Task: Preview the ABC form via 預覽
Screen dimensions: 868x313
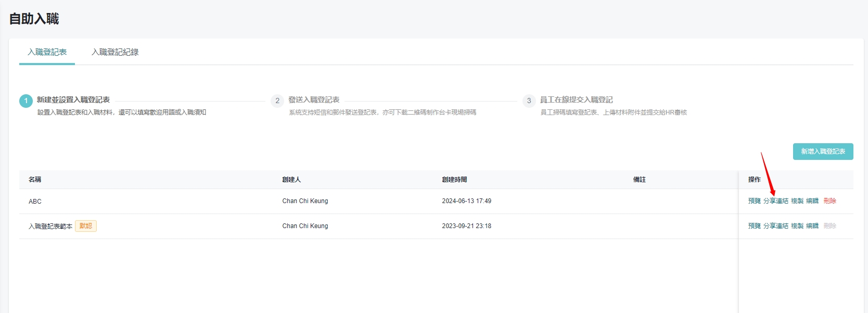Action: pos(754,201)
